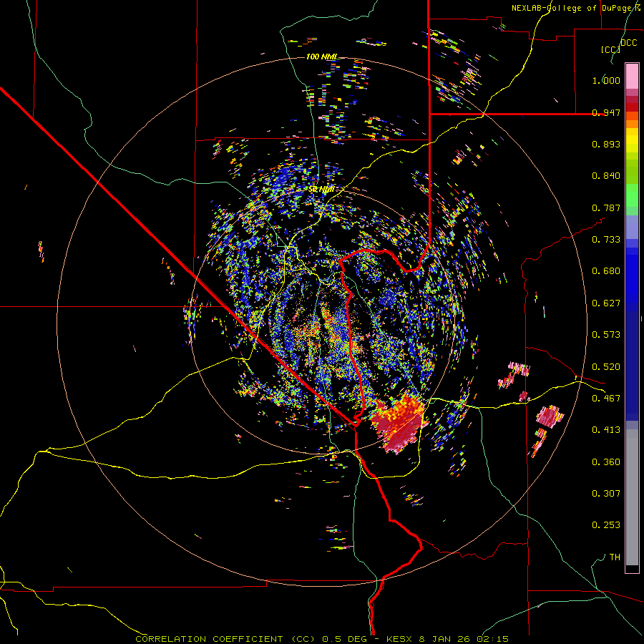Viewport: 644px width, 644px height.
Task: Click the DCC label above the color scale
Action: pos(629,43)
